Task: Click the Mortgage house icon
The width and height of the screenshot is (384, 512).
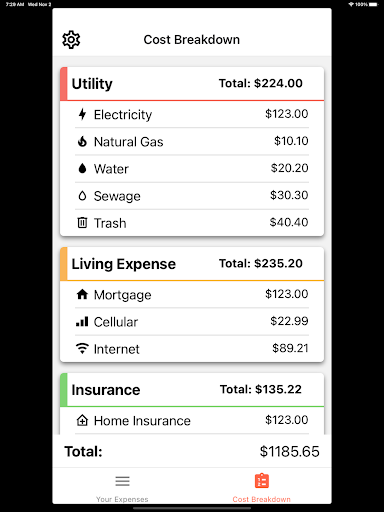Action: coord(82,295)
